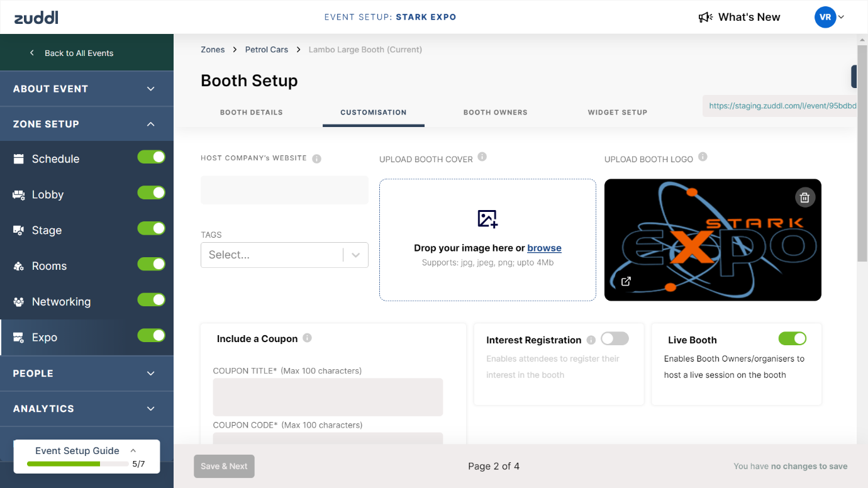Screen dimensions: 868x488
Task: Toggle the Rooms zone switch
Action: pyautogui.click(x=152, y=263)
